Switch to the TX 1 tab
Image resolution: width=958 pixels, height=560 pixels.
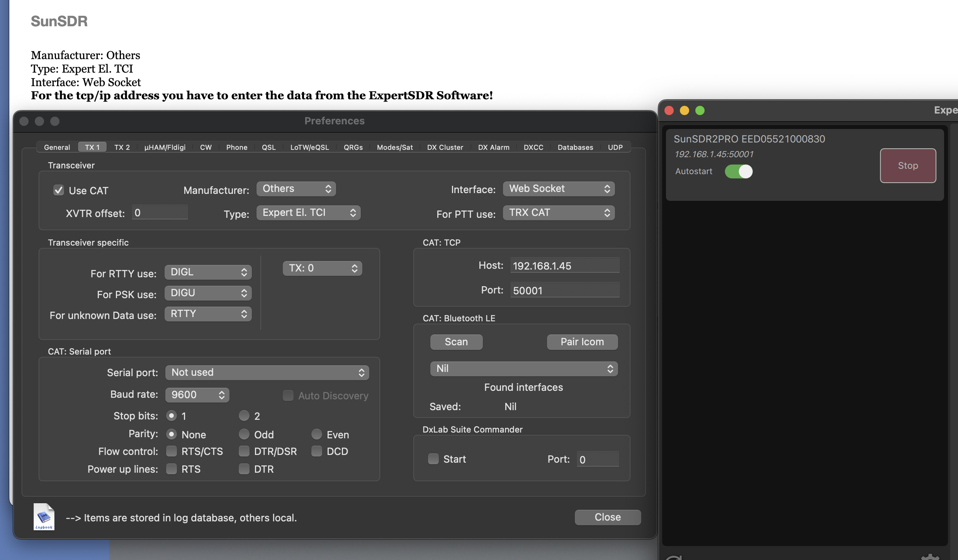tap(92, 147)
